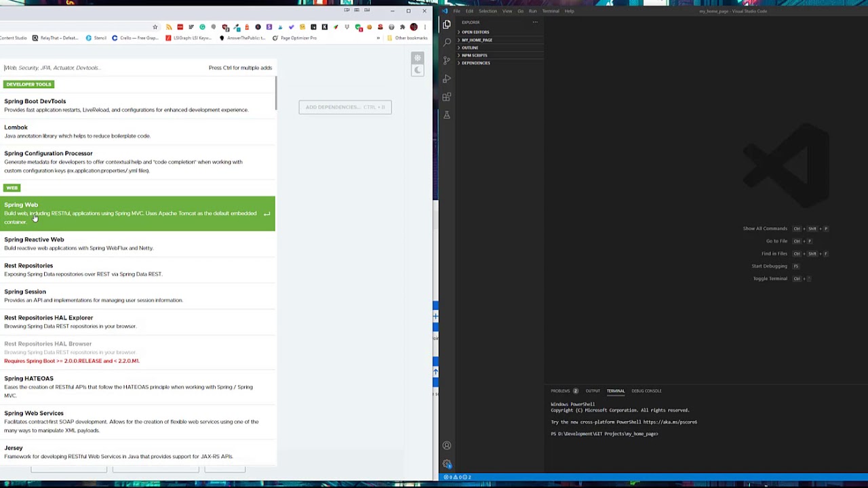868x488 pixels.
Task: Select Spring Reactive Web dependency
Action: click(138, 243)
